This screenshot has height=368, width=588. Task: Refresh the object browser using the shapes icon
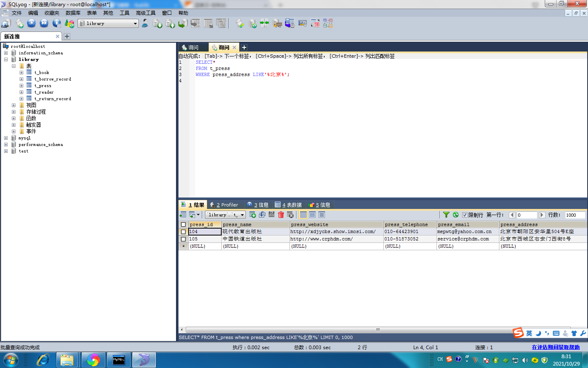[69, 24]
